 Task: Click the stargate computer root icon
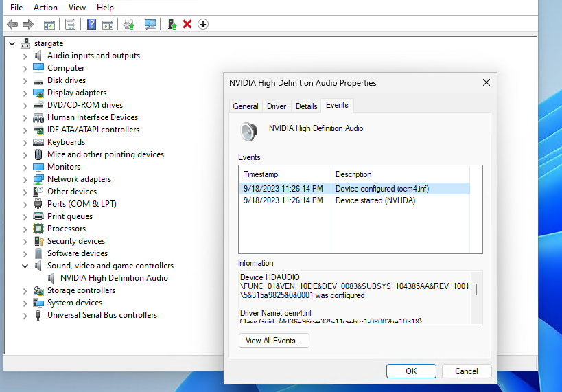click(25, 43)
